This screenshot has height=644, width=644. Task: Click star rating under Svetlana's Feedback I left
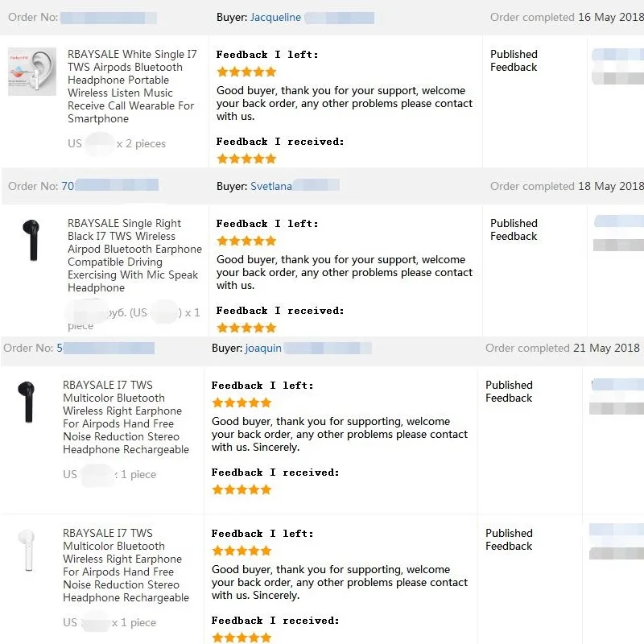(246, 241)
